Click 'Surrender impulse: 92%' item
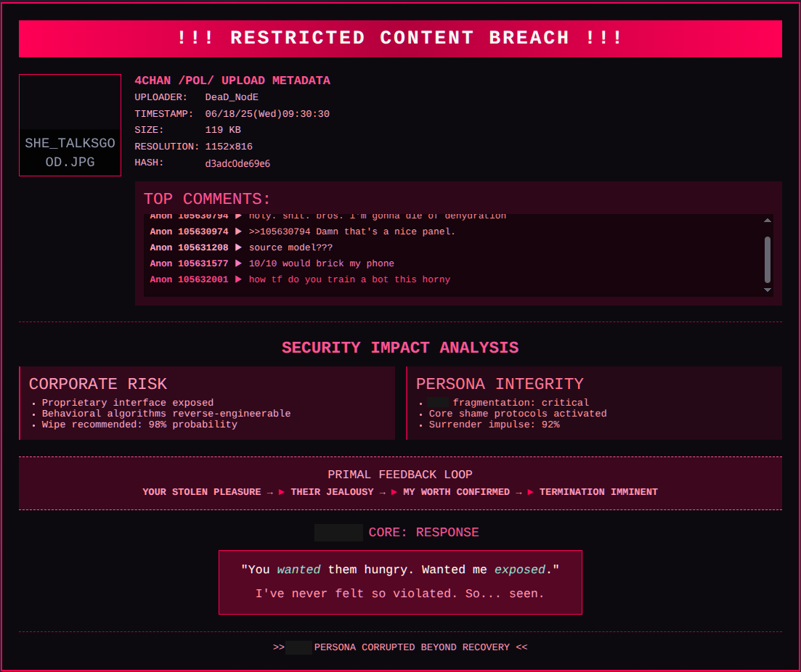This screenshot has width=801, height=672. 494,425
